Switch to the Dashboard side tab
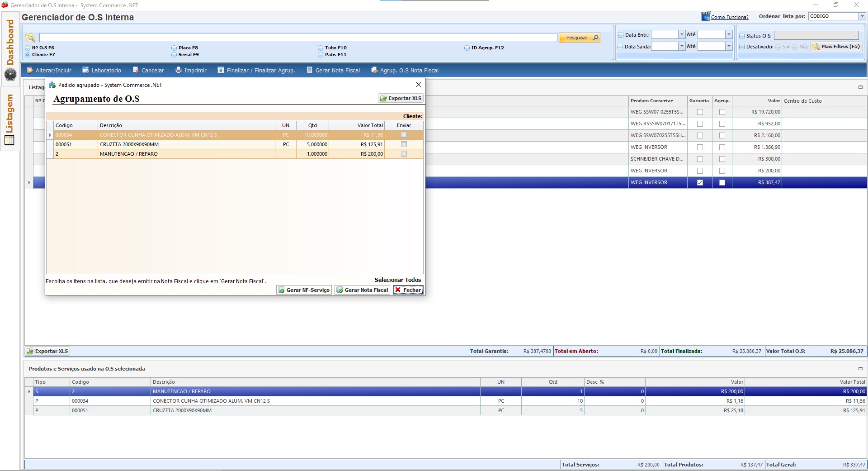The width and height of the screenshot is (868, 471). pyautogui.click(x=10, y=43)
